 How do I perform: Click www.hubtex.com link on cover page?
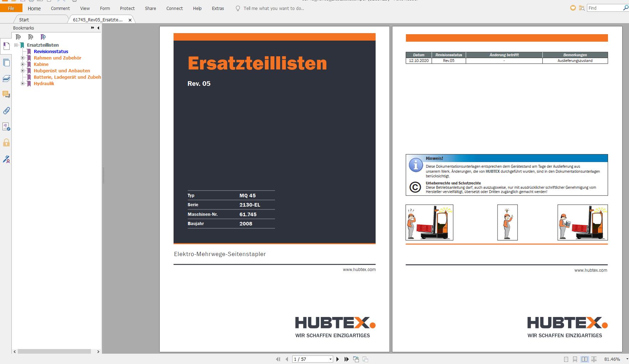359,270
